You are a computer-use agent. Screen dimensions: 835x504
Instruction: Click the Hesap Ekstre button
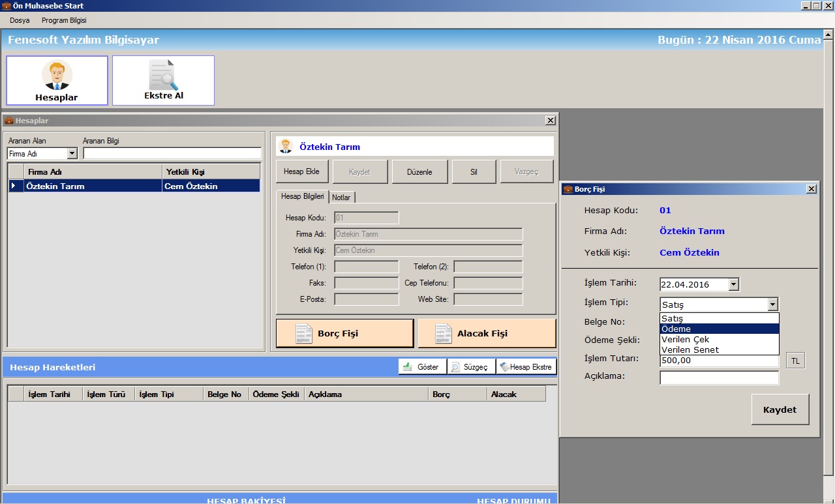tap(526, 367)
